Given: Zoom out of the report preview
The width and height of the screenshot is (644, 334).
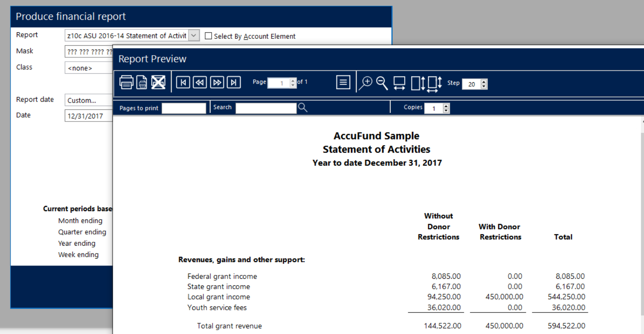Looking at the screenshot, I should click(x=382, y=82).
